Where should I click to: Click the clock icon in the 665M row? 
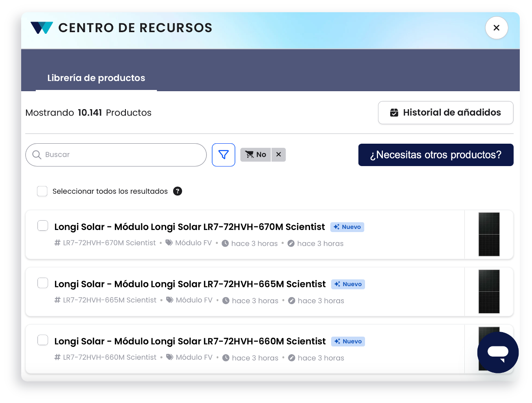tap(226, 301)
